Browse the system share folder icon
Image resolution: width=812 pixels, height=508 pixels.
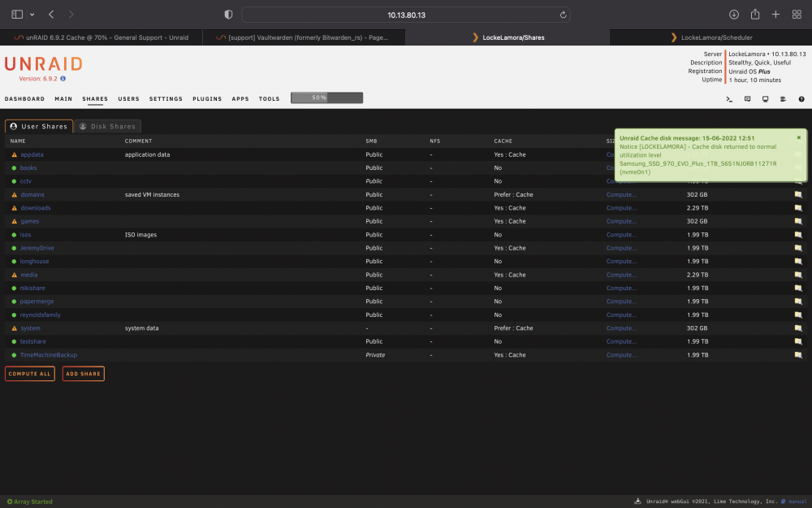(798, 328)
